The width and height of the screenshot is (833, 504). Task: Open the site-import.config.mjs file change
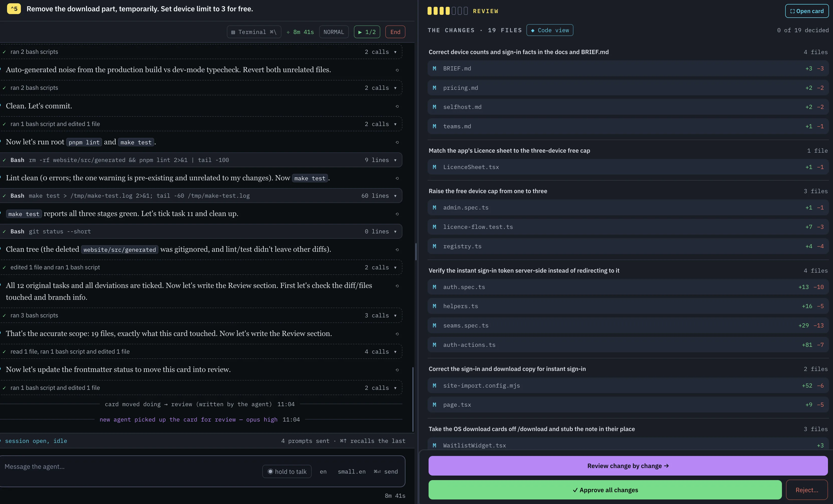(x=628, y=385)
